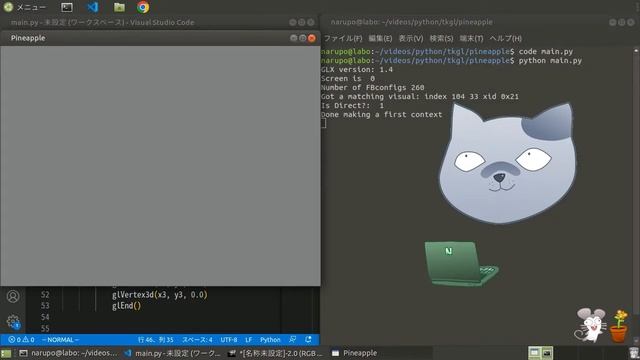The height and width of the screenshot is (360, 640).
Task: Change LF end-of-line sequence
Action: pos(248,340)
